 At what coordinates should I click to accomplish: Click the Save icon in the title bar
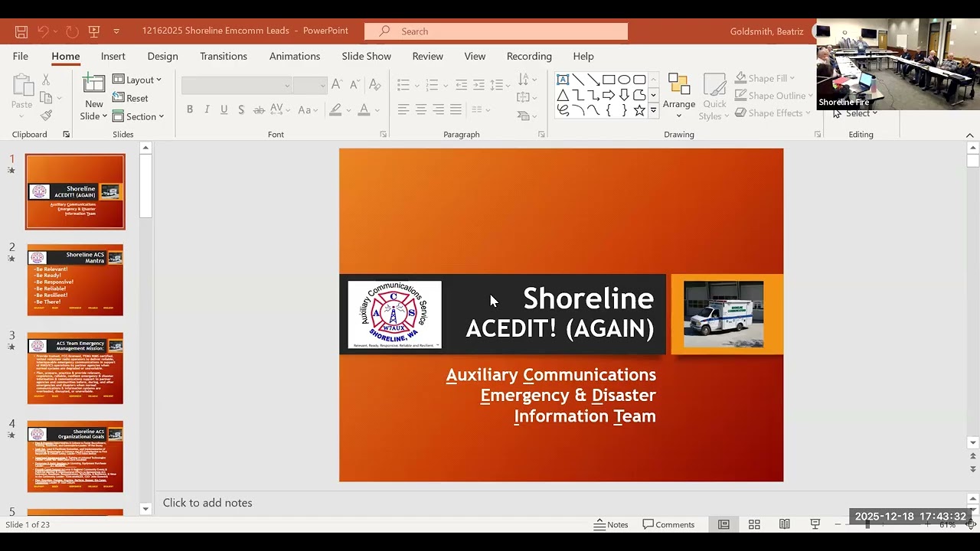[x=21, y=31]
